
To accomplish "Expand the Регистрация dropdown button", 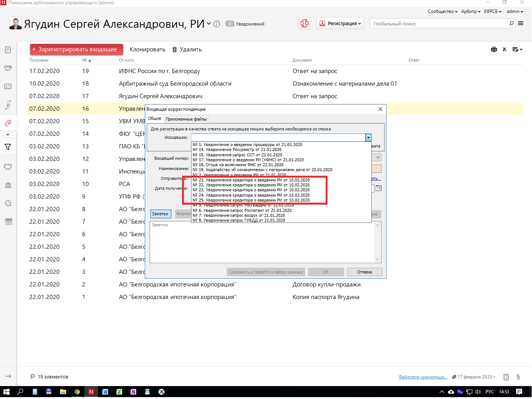I will 340,24.
